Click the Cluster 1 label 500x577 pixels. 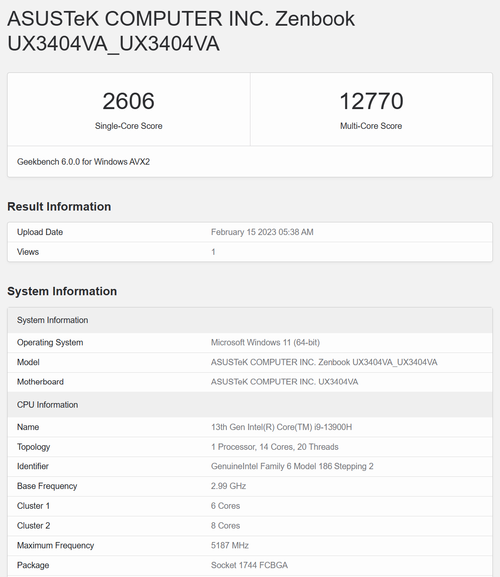click(x=33, y=506)
